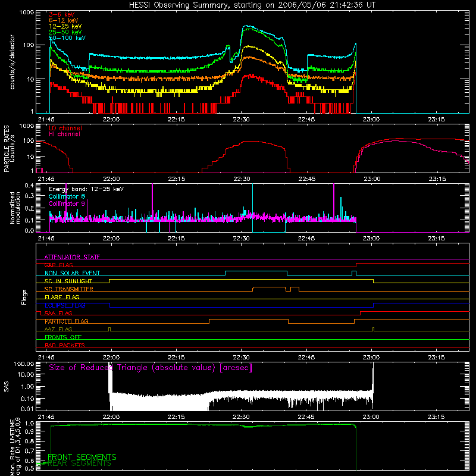Click the A47 FLAG pulse near 23:00
Viewport: 476px width, 476px height.
(x=374, y=329)
